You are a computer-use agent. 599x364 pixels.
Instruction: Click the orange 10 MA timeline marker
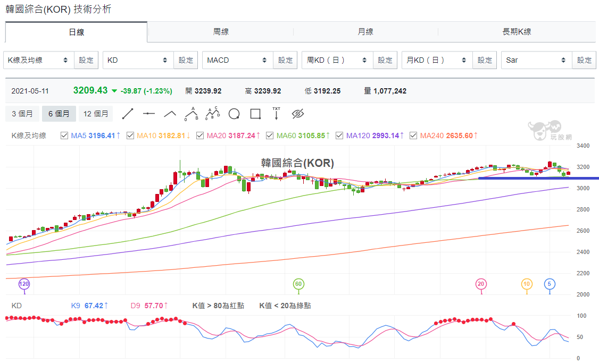pyautogui.click(x=527, y=284)
